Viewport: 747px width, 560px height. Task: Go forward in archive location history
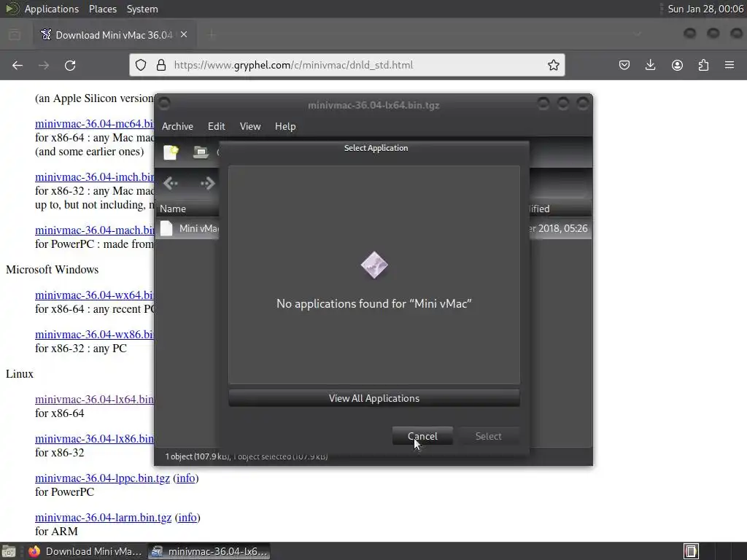tap(207, 183)
